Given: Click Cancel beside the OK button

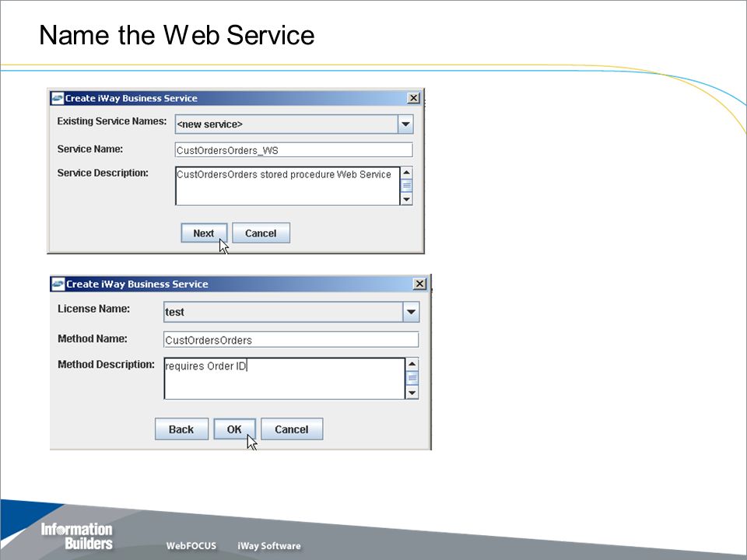Looking at the screenshot, I should click(292, 429).
